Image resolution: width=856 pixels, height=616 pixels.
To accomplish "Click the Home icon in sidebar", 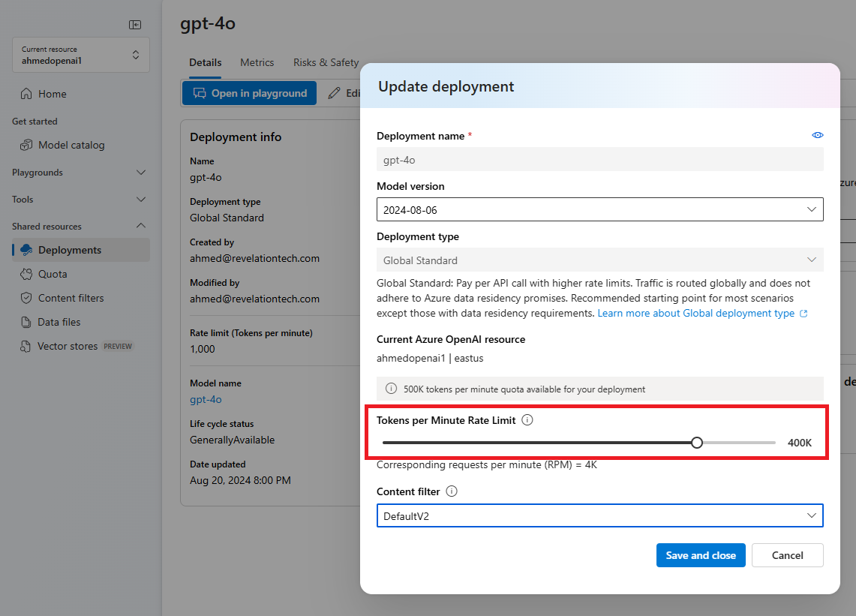I will (x=26, y=94).
